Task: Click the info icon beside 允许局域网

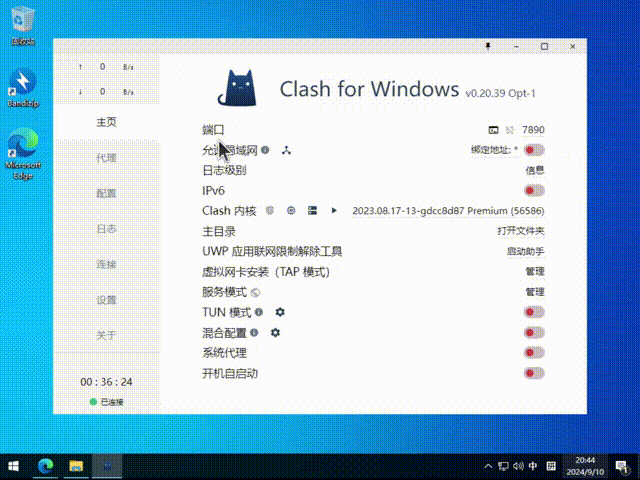Action: coord(265,150)
